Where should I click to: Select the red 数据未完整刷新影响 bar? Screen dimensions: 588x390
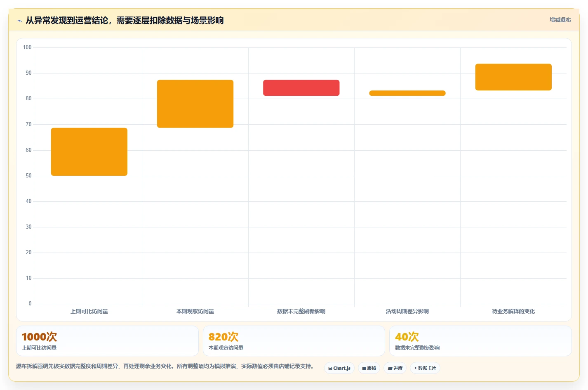[301, 88]
